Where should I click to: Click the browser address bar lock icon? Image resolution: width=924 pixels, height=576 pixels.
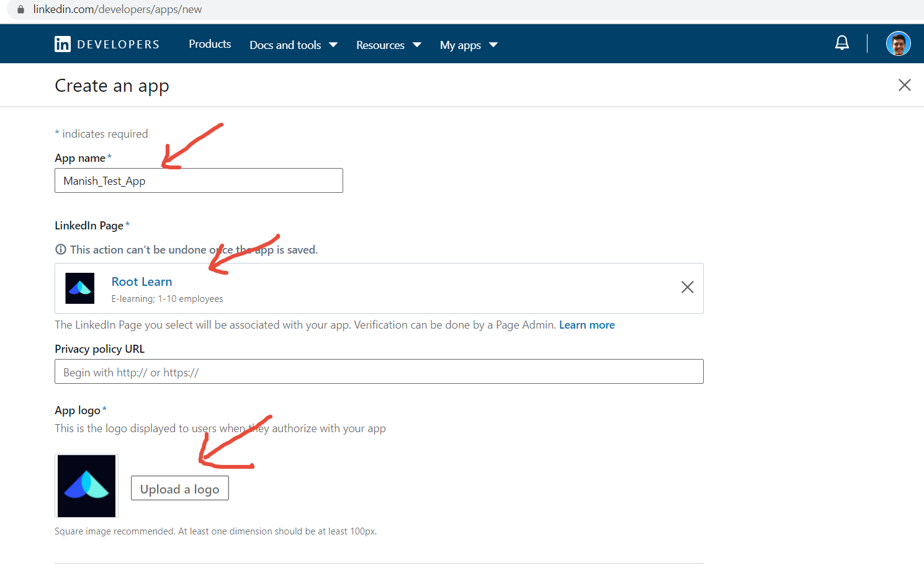pos(20,9)
